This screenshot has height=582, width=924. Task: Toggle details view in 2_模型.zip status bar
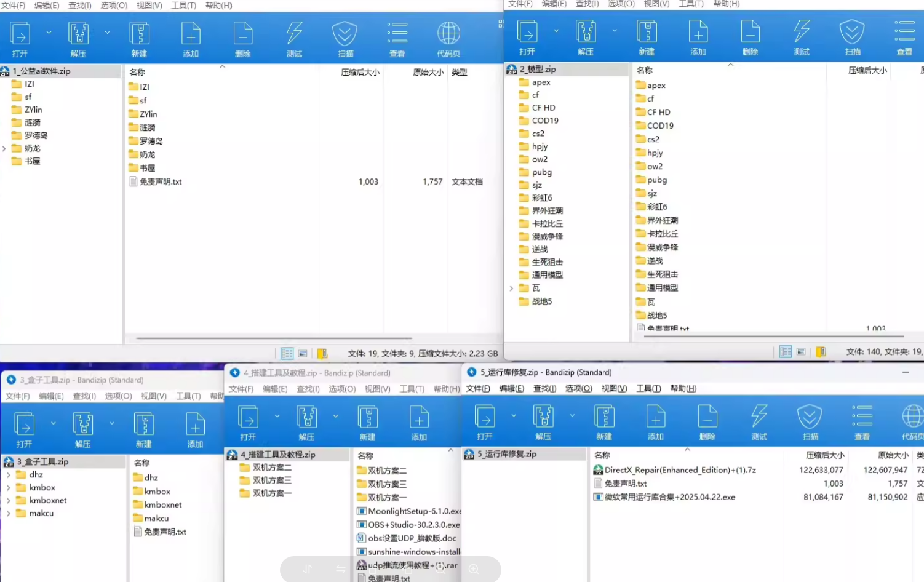coord(785,351)
